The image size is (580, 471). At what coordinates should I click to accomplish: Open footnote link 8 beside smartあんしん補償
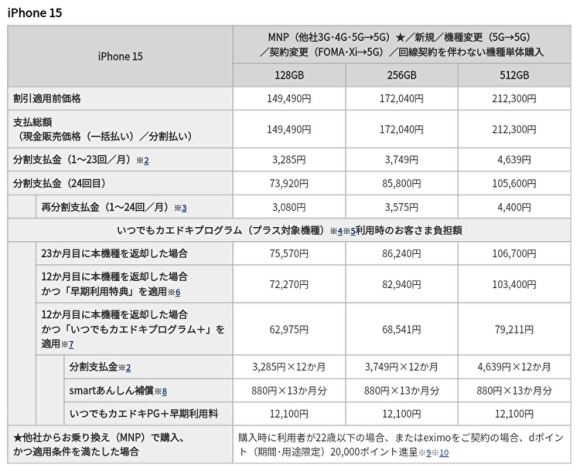coord(164,391)
